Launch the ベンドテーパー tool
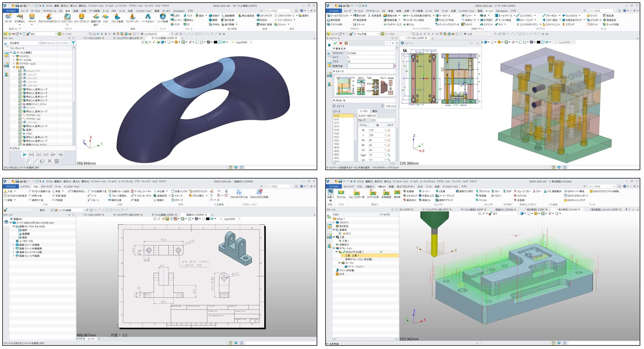 click(132, 18)
